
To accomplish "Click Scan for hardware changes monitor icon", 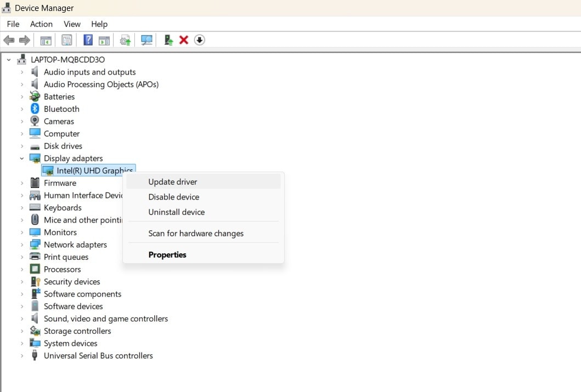I will pos(146,40).
